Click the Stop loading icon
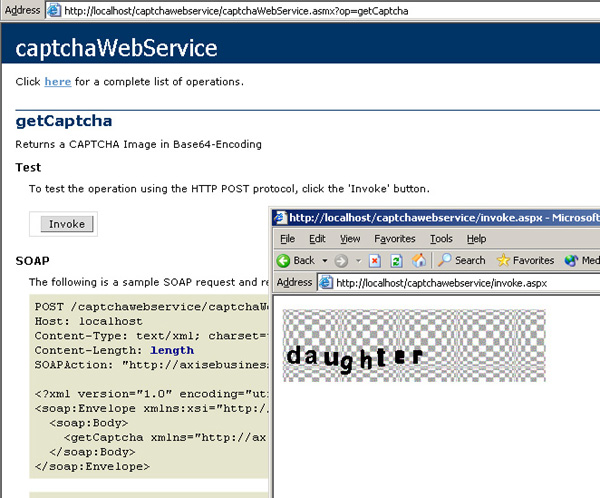The height and width of the screenshot is (498, 600). pyautogui.click(x=375, y=261)
